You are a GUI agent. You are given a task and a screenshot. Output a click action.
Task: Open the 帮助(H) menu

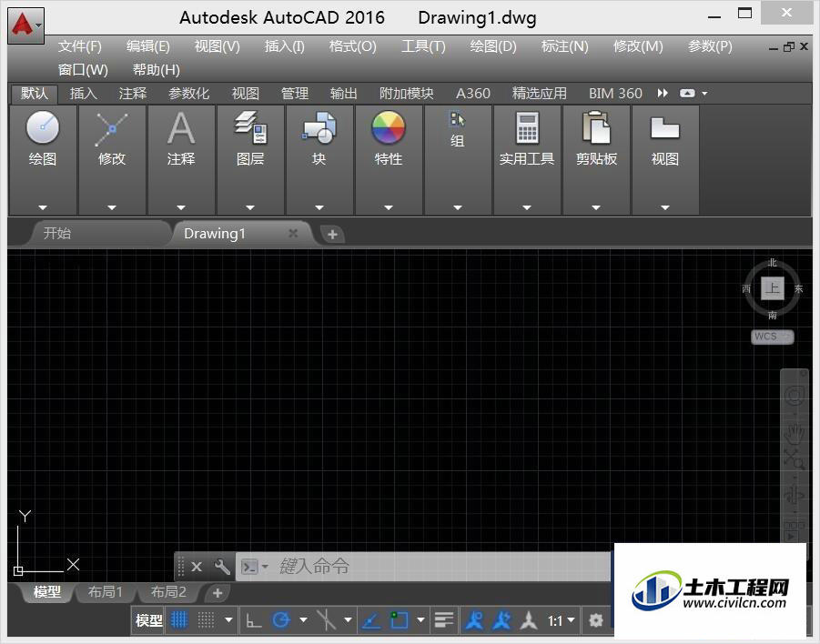157,69
